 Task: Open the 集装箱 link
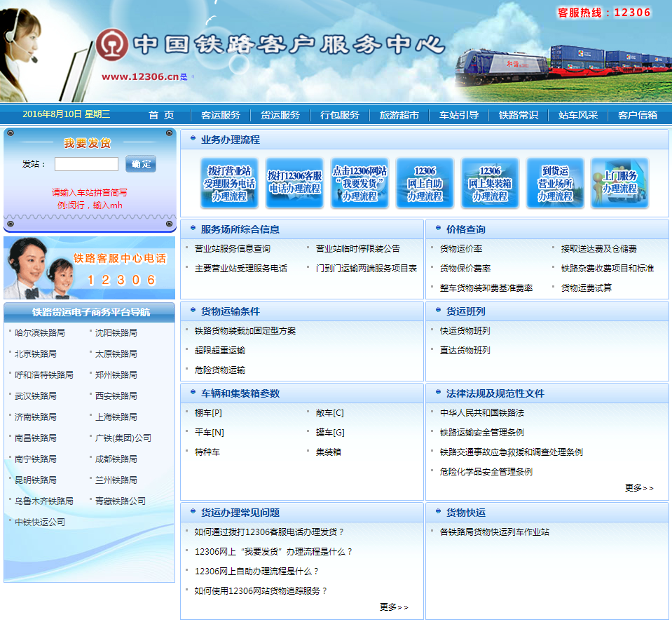coord(328,452)
